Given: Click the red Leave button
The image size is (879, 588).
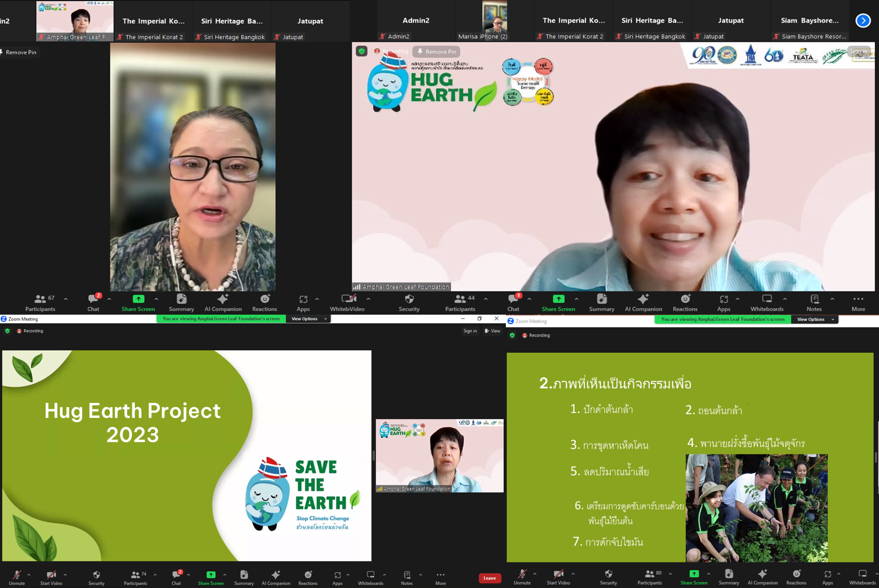Looking at the screenshot, I should tap(490, 578).
